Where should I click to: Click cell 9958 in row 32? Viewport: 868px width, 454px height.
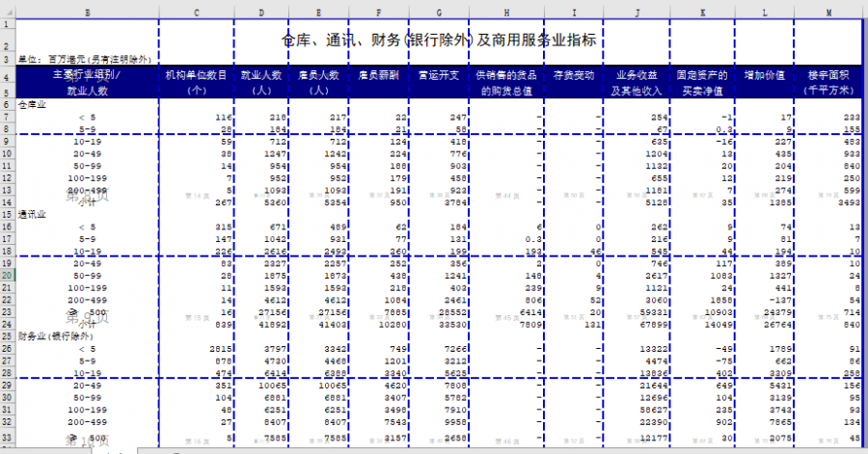(455, 422)
